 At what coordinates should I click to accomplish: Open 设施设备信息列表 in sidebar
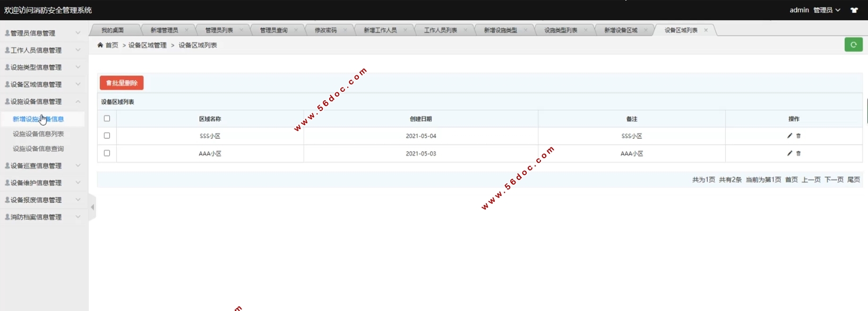pyautogui.click(x=38, y=134)
